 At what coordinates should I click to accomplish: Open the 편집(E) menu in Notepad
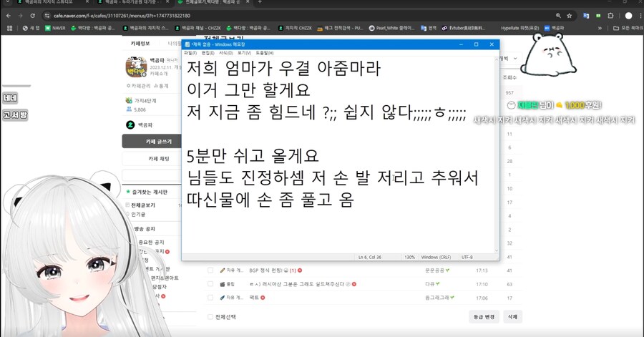point(208,53)
